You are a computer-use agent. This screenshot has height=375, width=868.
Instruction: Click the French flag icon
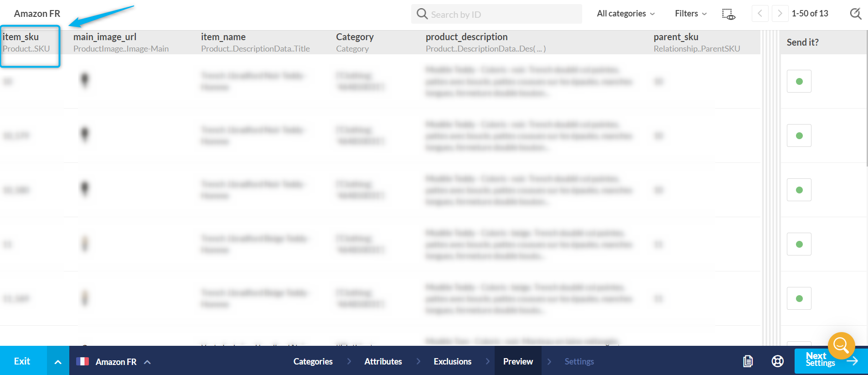coord(83,362)
